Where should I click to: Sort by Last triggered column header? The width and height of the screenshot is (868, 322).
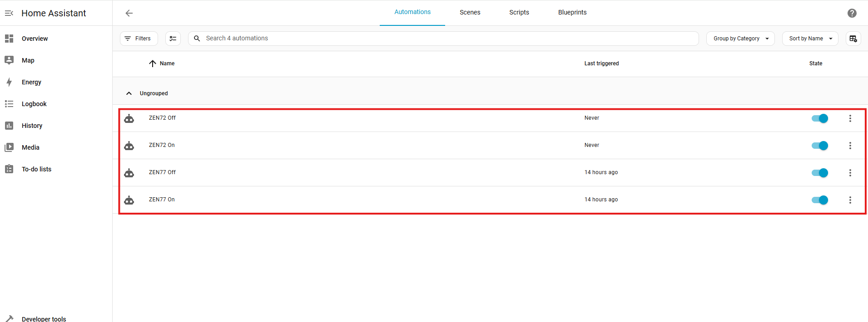(x=601, y=63)
